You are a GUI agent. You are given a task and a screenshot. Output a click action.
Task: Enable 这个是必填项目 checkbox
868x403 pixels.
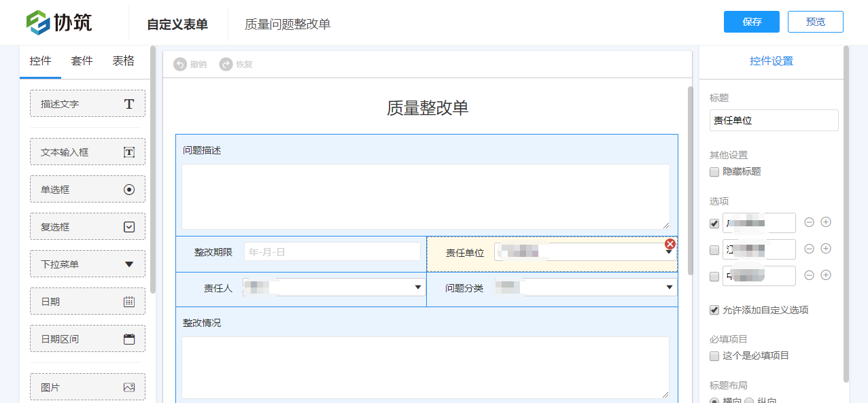(x=714, y=356)
